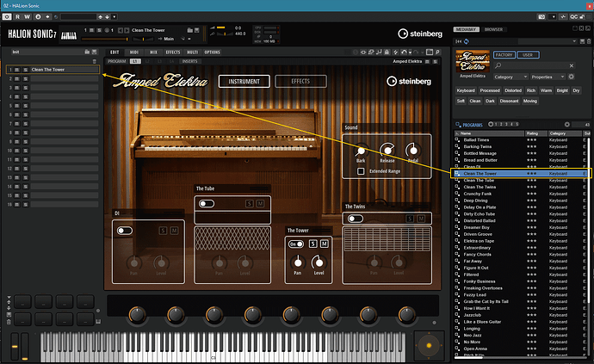Image resolution: width=594 pixels, height=364 pixels.
Task: Click the trash icon above the slot rack
Action: 95,61
